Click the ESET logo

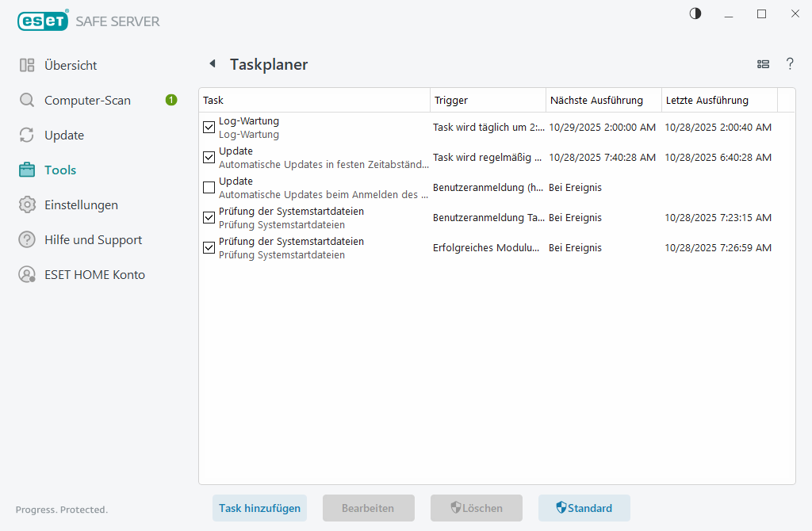click(43, 21)
